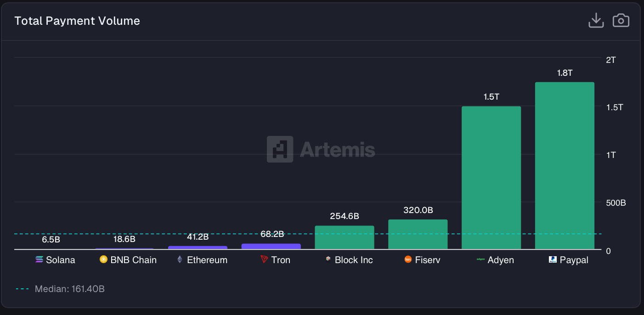The height and width of the screenshot is (315, 644).
Task: Click the Paypal axis label
Action: click(x=574, y=260)
